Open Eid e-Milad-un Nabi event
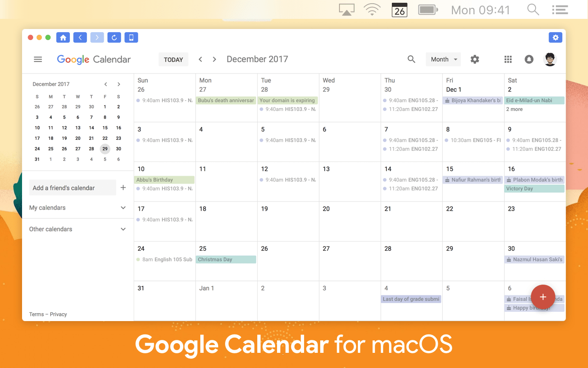The height and width of the screenshot is (368, 588). click(534, 100)
